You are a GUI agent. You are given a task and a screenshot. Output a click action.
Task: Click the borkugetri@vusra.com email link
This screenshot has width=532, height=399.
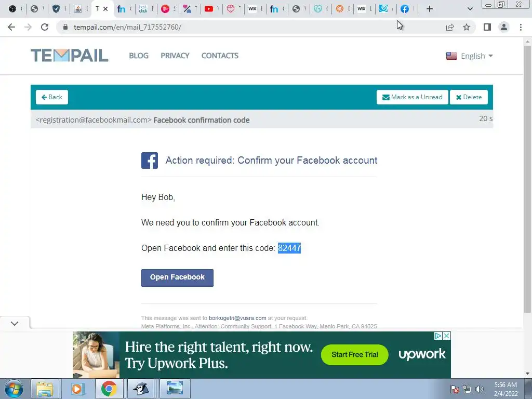237,318
